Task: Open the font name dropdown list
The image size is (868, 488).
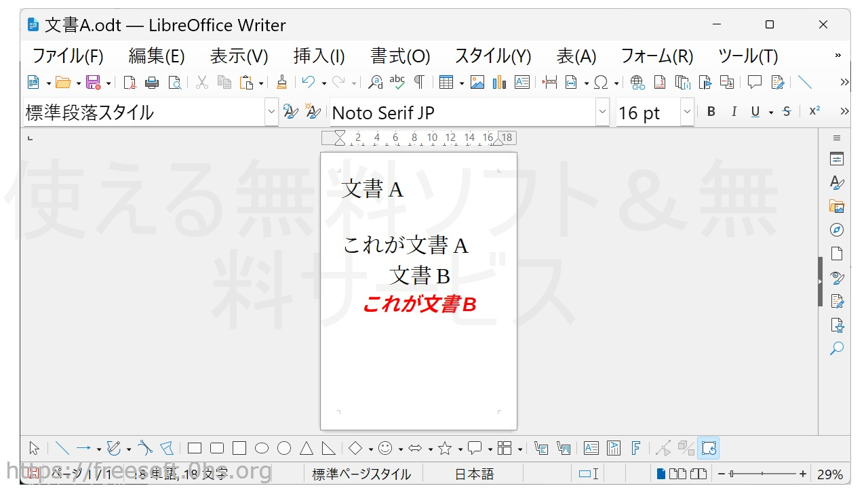Action: tap(602, 112)
